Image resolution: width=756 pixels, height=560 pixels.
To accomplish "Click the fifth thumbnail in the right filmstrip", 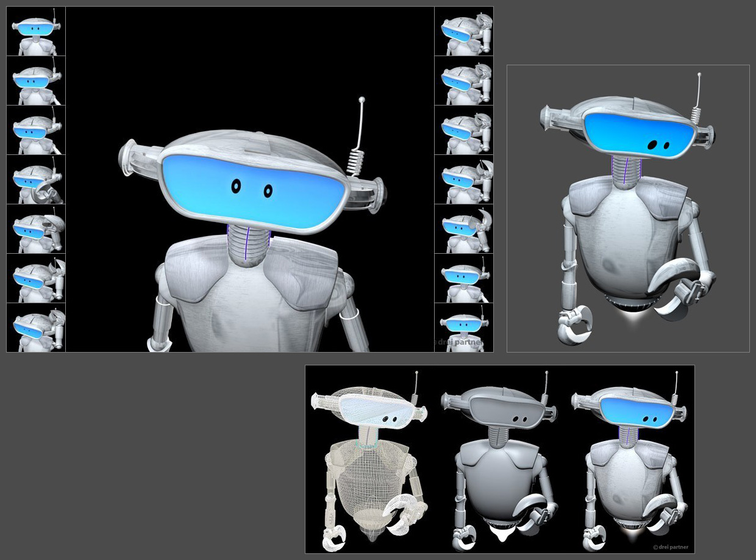I will coord(464,229).
